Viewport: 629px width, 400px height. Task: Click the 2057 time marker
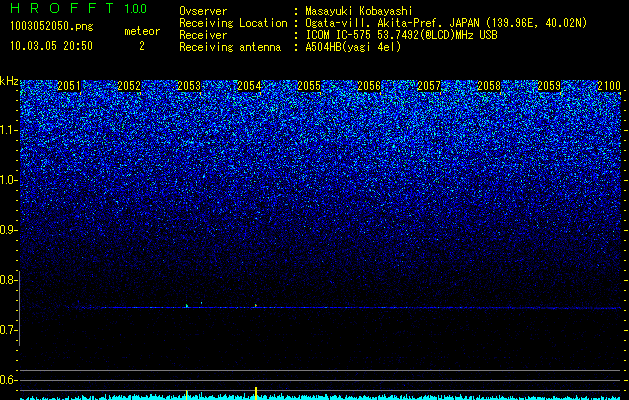point(429,86)
